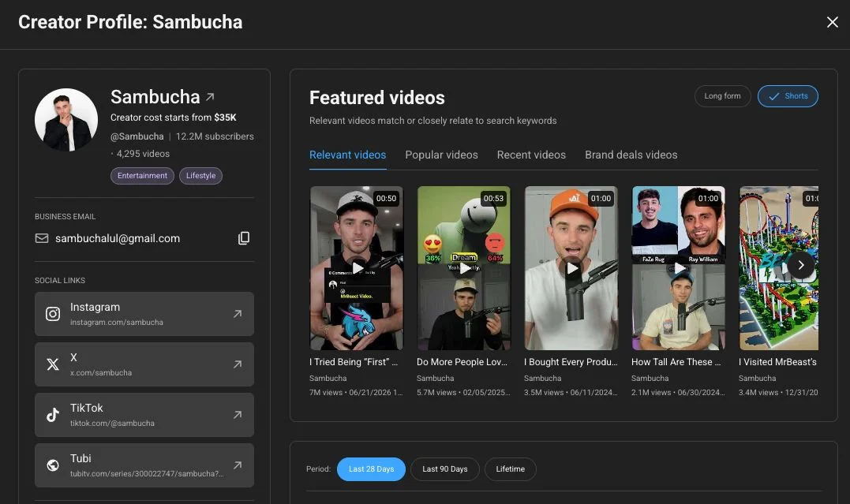850x504 pixels.
Task: Click the 12.2M subscribers text
Action: point(215,136)
